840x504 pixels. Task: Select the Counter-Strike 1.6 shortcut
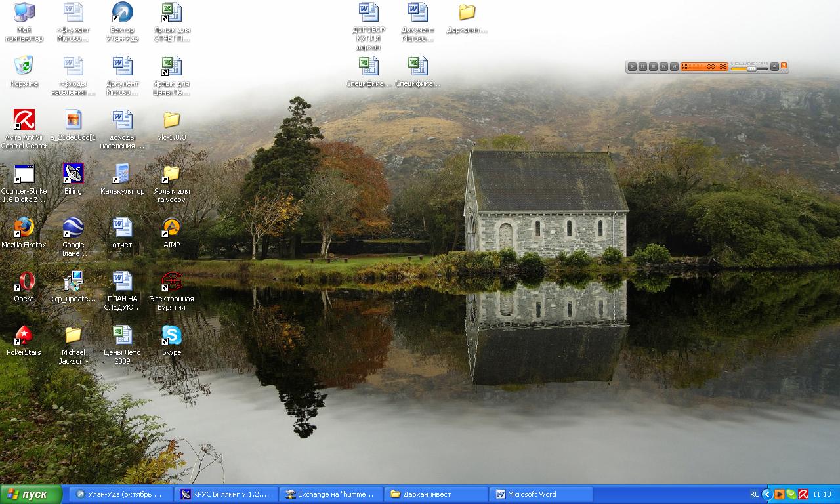pyautogui.click(x=24, y=174)
